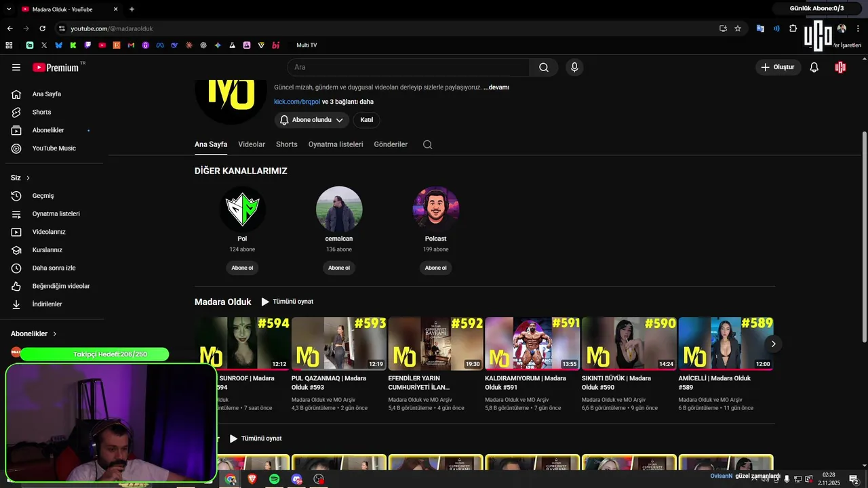
Task: Open the browser extensions puzzle icon
Action: [x=793, y=28]
